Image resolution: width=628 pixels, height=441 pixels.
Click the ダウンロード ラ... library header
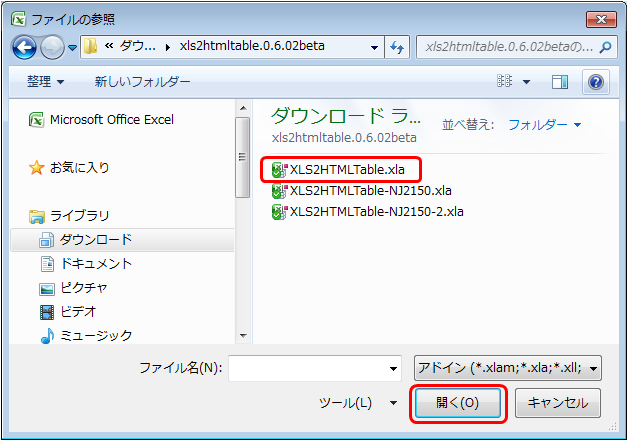(x=346, y=116)
